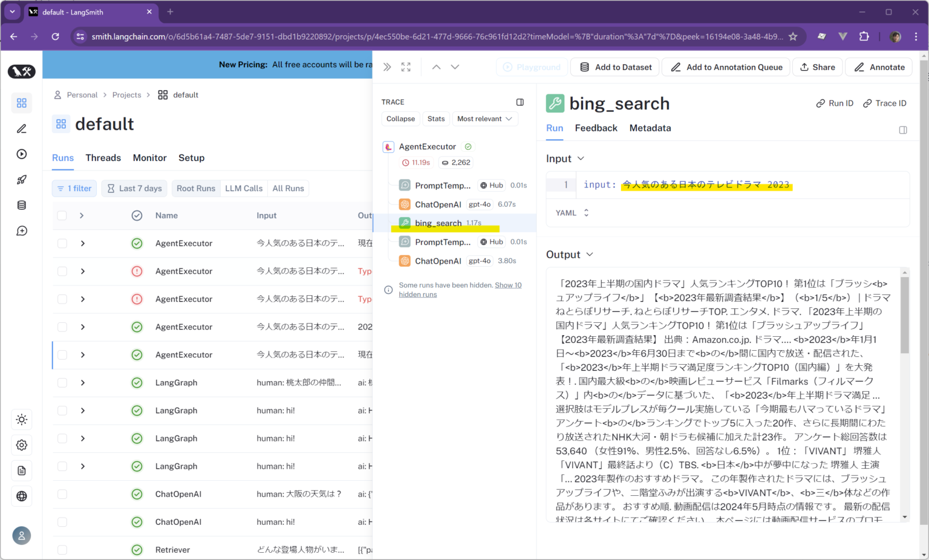Click the 'Add to Dataset' button
Image resolution: width=929 pixels, height=560 pixels.
(x=614, y=67)
